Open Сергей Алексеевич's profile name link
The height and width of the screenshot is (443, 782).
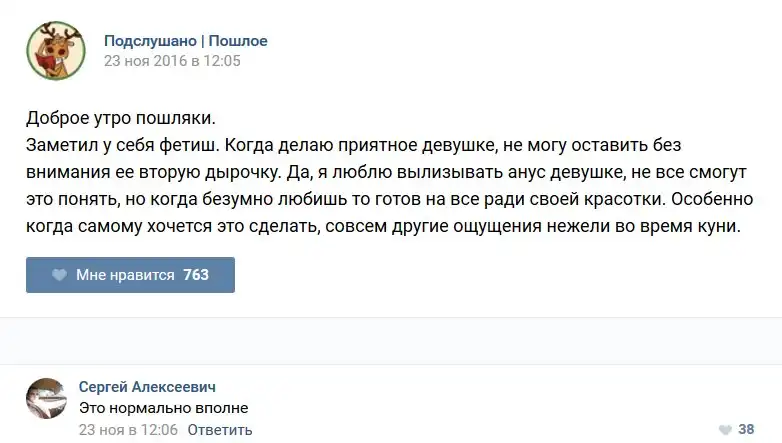click(147, 387)
